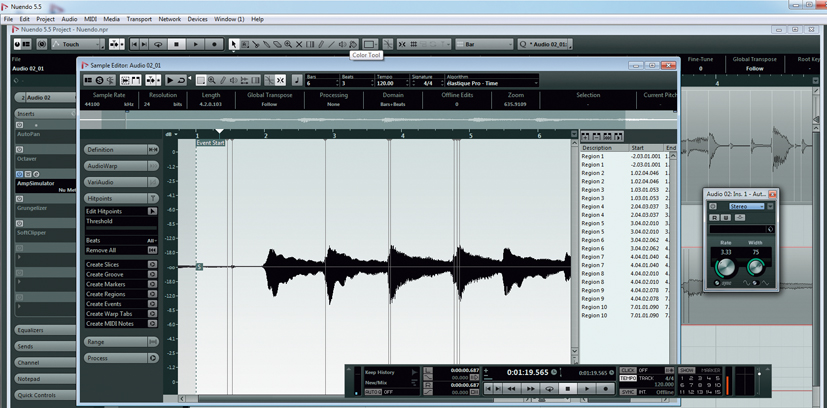
Task: Expand the Range section in Sample Editor
Action: [121, 342]
